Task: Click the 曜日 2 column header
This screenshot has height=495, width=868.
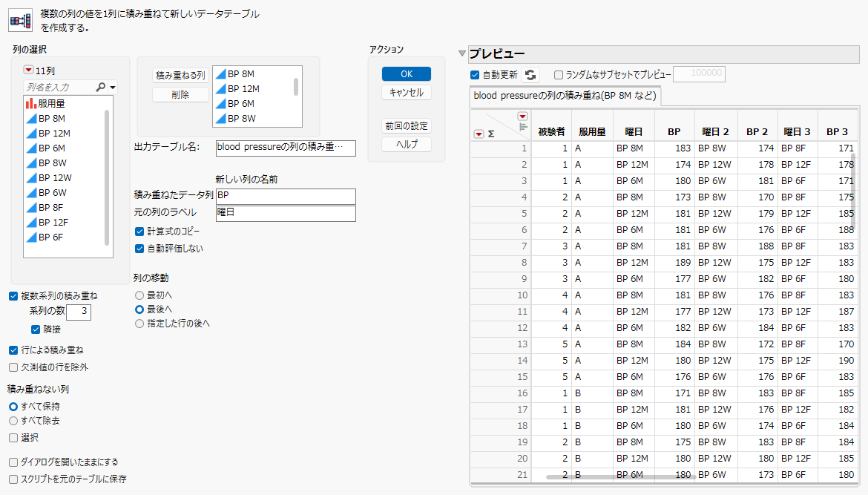Action: tap(716, 132)
